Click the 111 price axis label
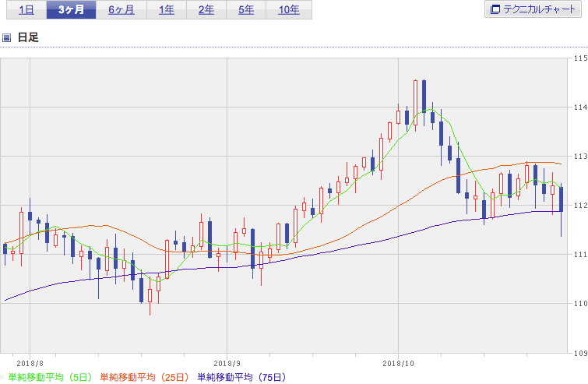Image resolution: width=588 pixels, height=384 pixels. point(580,255)
